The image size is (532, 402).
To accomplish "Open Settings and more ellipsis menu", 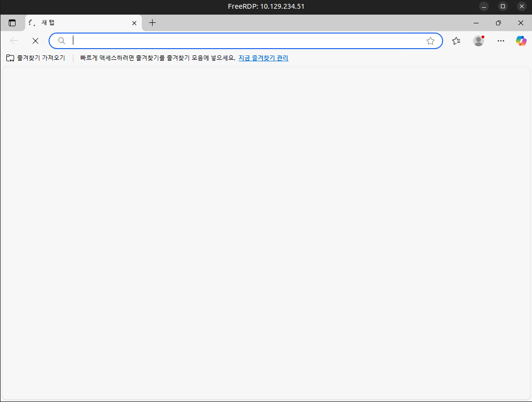I will (x=501, y=41).
